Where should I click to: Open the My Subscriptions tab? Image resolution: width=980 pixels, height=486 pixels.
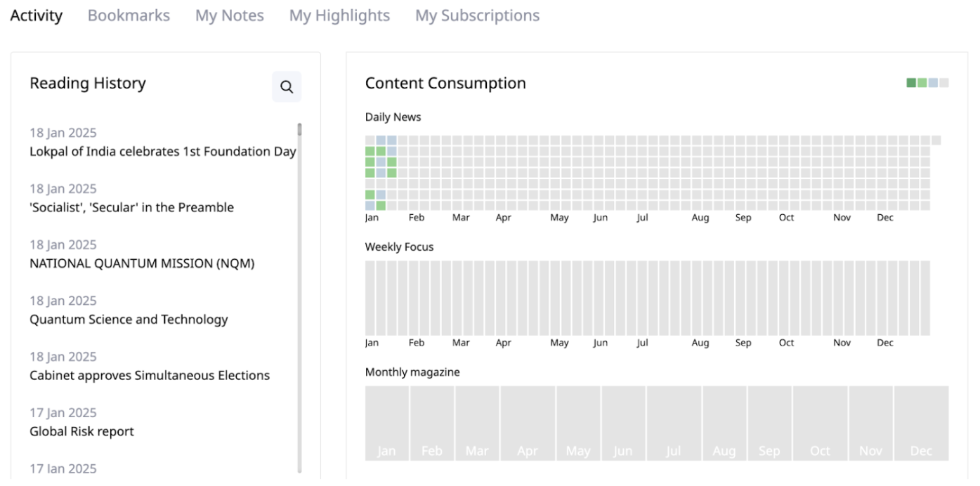pyautogui.click(x=477, y=15)
